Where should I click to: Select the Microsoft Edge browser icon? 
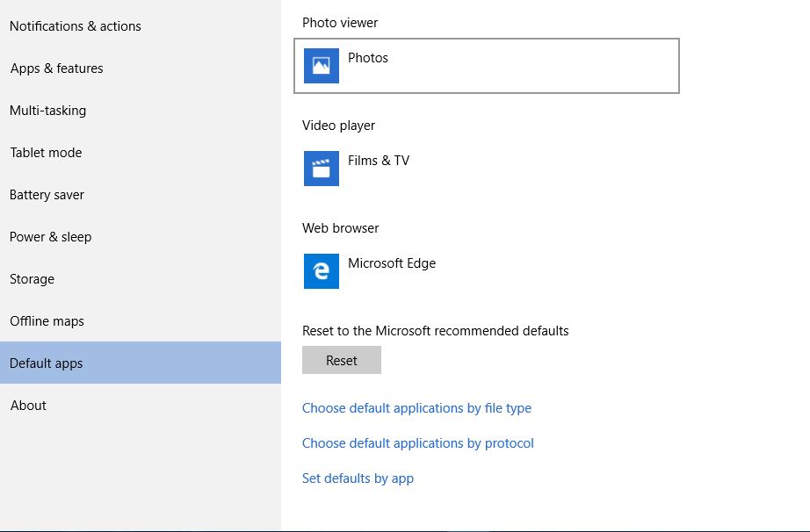(321, 271)
